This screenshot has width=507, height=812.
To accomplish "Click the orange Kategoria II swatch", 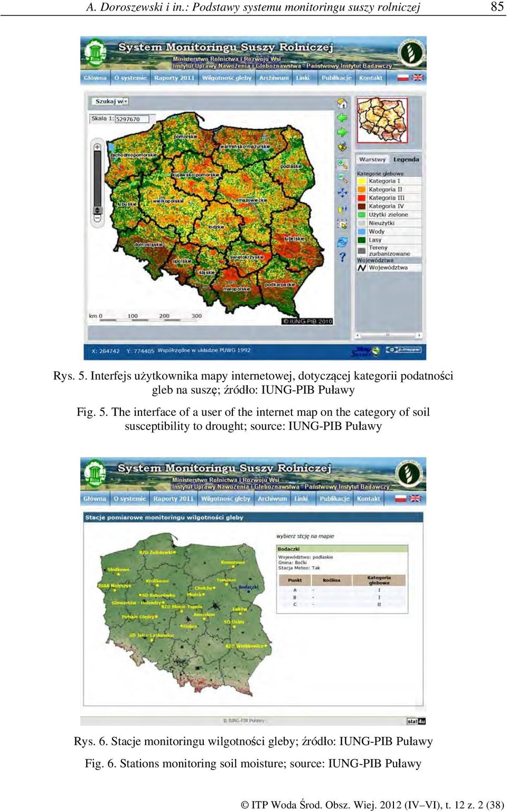I will pos(362,189).
